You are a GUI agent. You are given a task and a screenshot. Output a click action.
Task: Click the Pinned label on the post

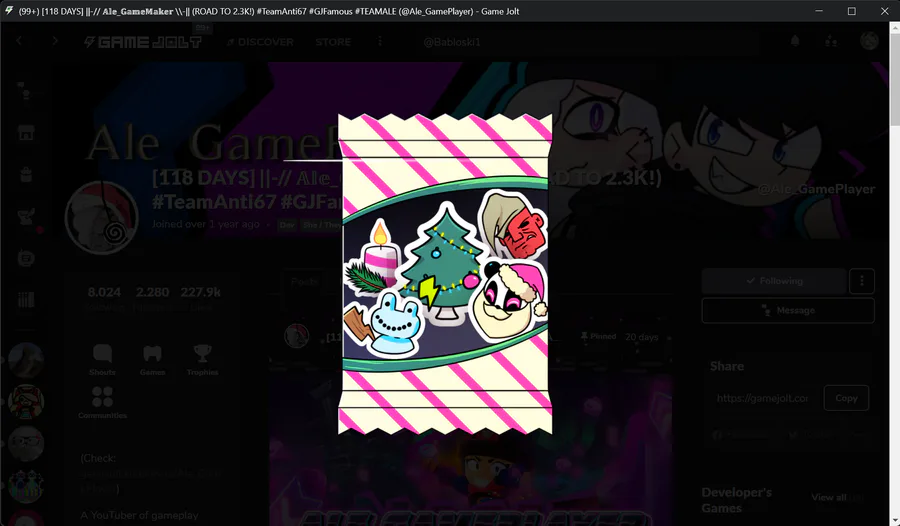pyautogui.click(x=598, y=337)
